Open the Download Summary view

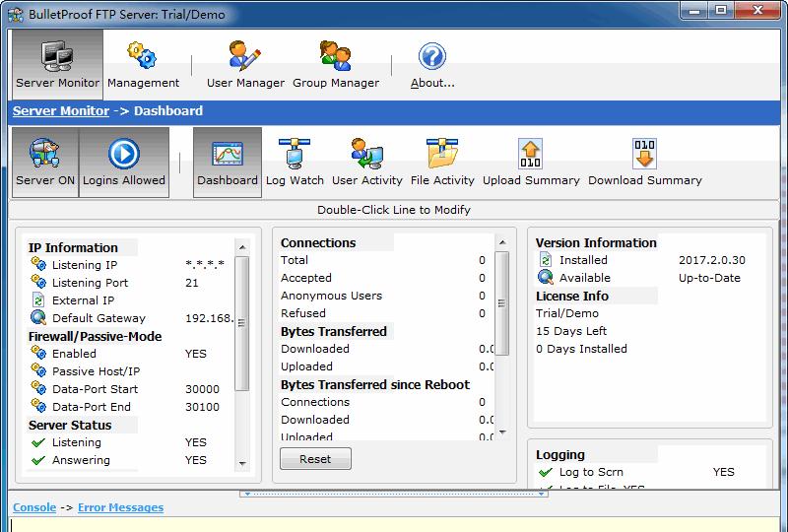click(645, 162)
